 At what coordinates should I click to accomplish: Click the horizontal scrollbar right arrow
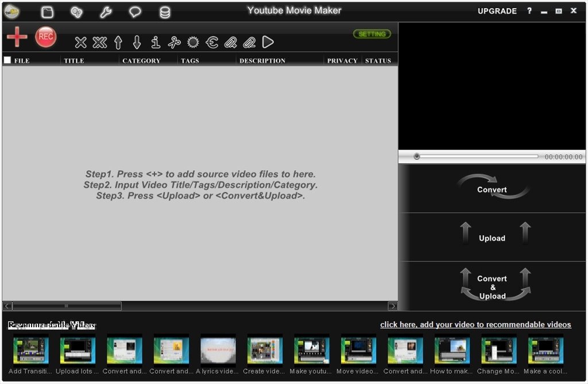coord(392,306)
